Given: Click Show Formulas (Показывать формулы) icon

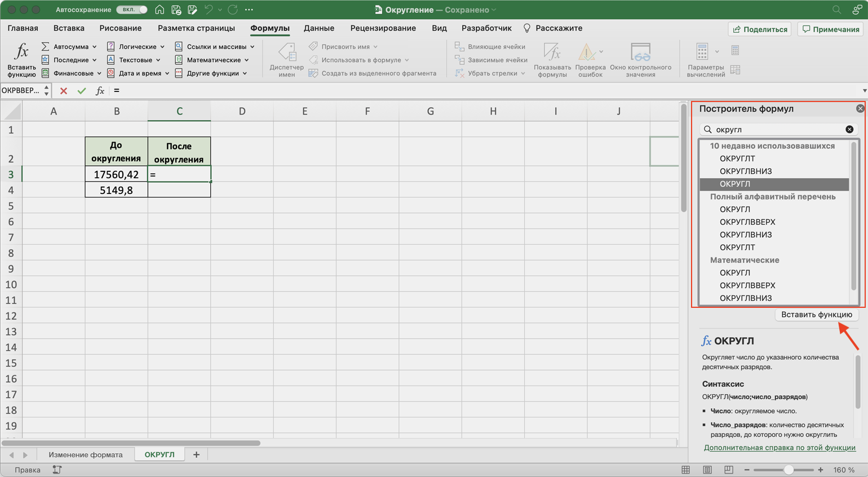Looking at the screenshot, I should [552, 53].
